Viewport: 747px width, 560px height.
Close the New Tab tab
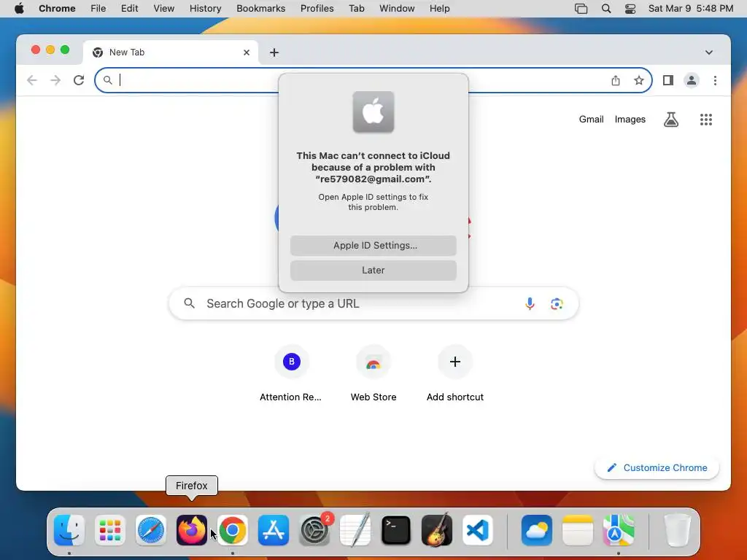point(247,52)
